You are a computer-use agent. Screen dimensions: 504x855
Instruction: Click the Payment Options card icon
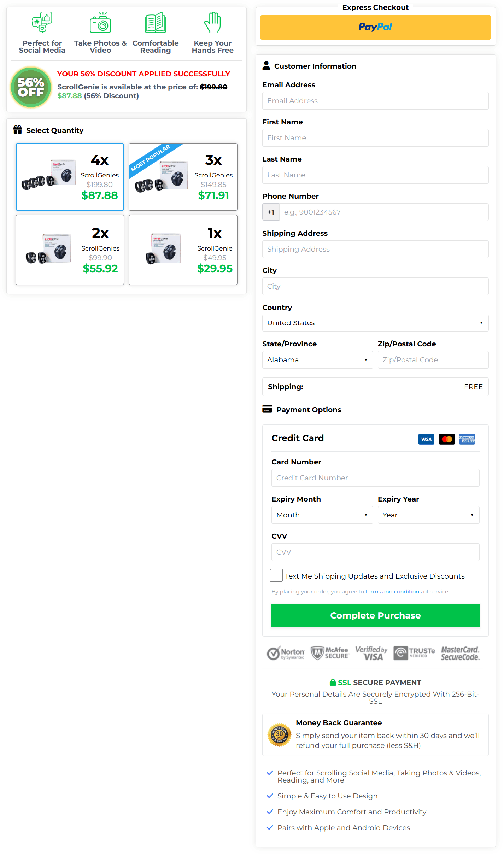coord(268,409)
